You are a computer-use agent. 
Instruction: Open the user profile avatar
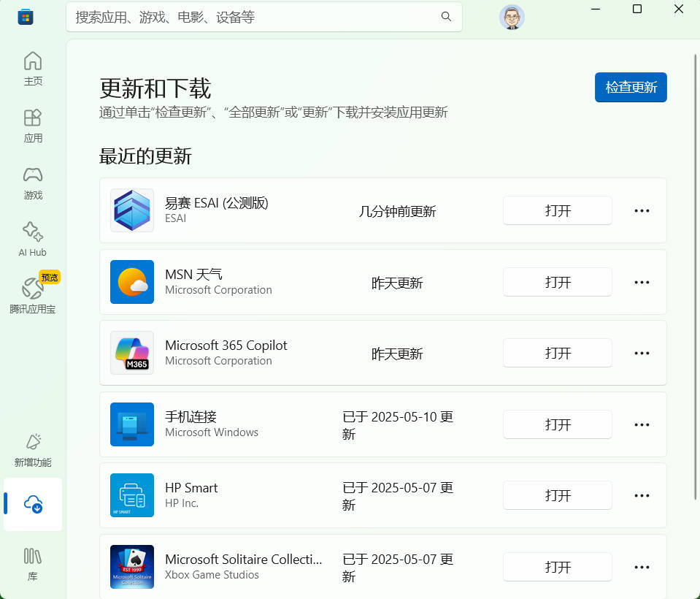[x=512, y=18]
